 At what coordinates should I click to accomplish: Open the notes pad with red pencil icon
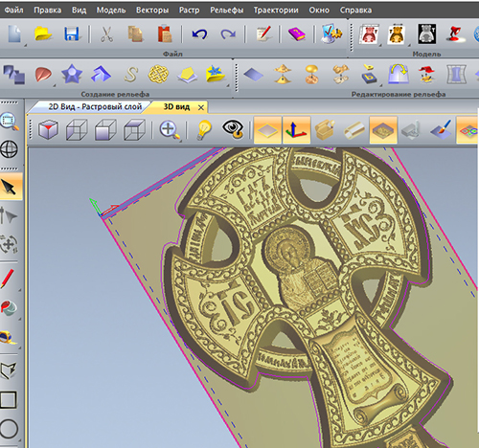[x=263, y=34]
